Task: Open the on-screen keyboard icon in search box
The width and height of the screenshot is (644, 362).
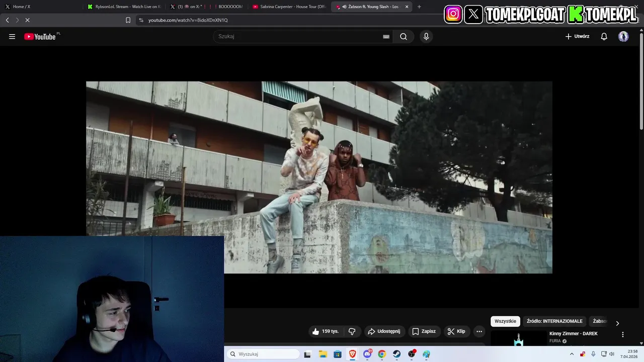Action: pyautogui.click(x=386, y=36)
